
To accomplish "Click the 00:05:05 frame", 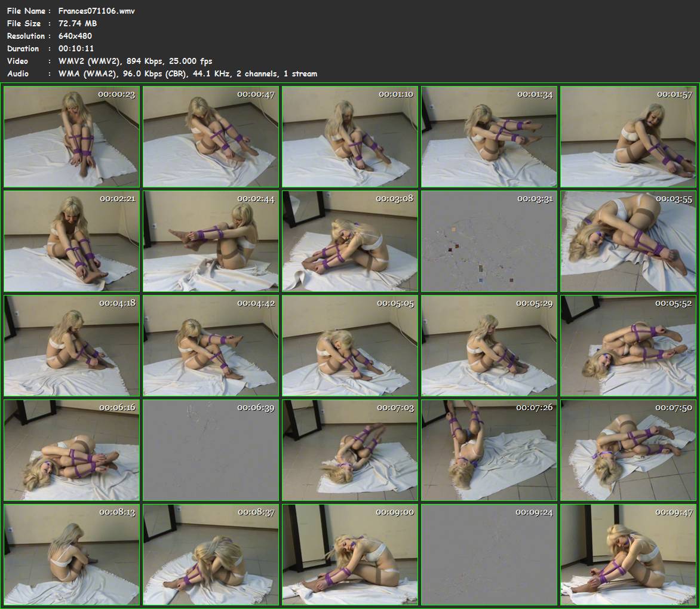I will pos(350,346).
